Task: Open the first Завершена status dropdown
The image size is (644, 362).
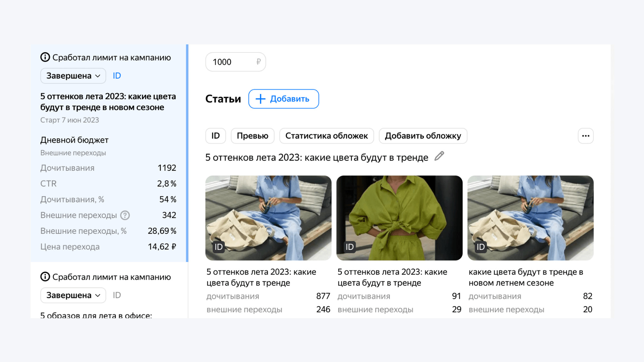Action: click(x=73, y=76)
